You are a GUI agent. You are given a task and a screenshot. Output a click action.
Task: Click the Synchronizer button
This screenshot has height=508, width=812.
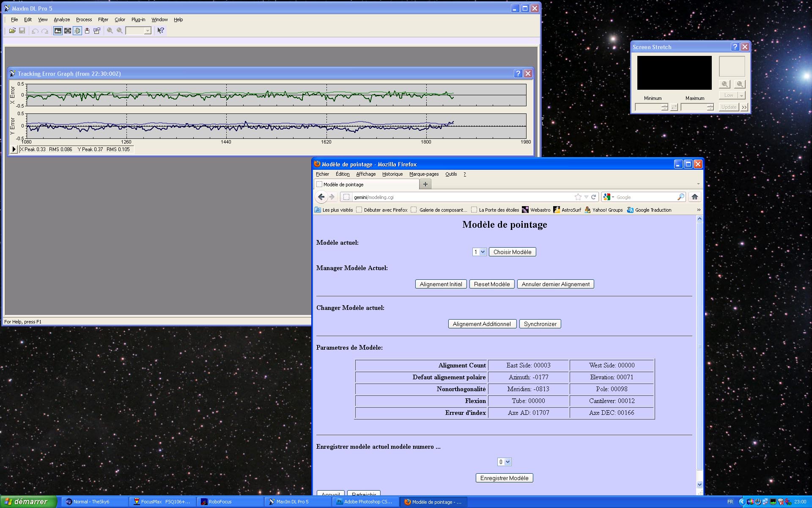(540, 324)
